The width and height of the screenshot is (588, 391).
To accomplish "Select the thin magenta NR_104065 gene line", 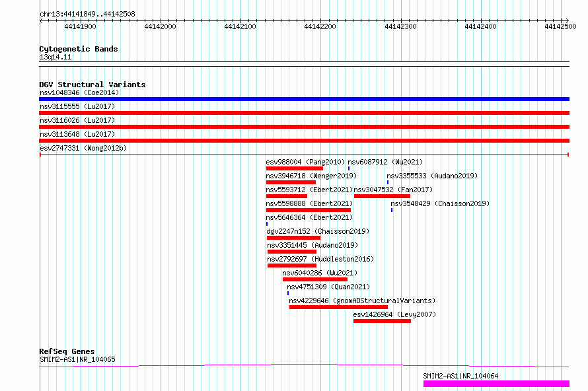I will [x=304, y=365].
